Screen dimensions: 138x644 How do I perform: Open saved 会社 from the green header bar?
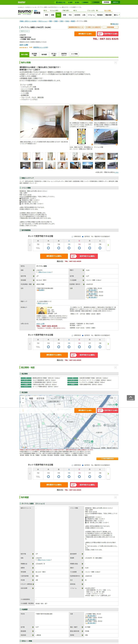pos(77,2)
